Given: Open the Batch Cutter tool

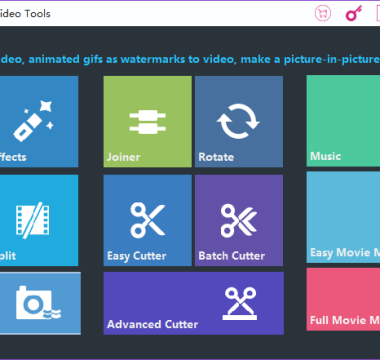Looking at the screenshot, I should coord(239,220).
